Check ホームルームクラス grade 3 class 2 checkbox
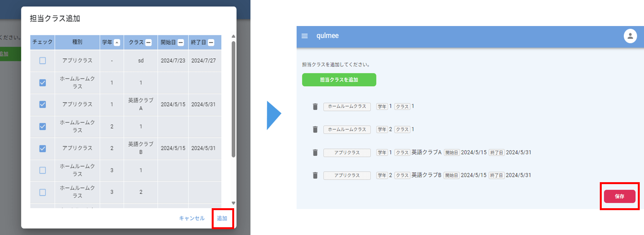The width and height of the screenshot is (644, 235). tap(43, 192)
